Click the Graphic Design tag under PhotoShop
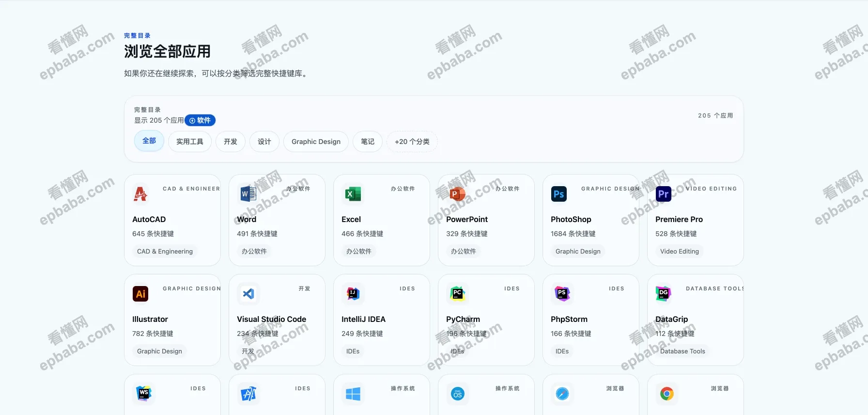The width and height of the screenshot is (868, 415). click(x=578, y=251)
